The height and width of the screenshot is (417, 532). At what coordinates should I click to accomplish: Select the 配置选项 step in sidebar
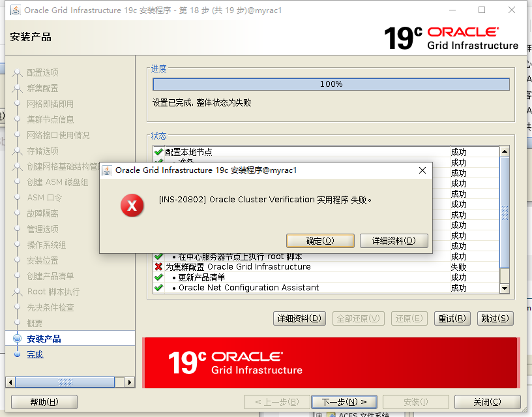[43, 72]
